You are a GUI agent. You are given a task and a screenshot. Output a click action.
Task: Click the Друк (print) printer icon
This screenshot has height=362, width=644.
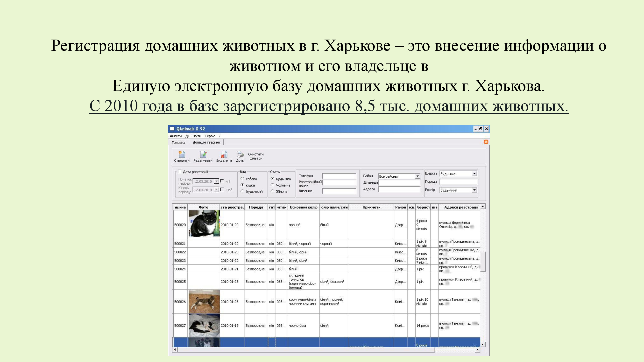coord(240,154)
